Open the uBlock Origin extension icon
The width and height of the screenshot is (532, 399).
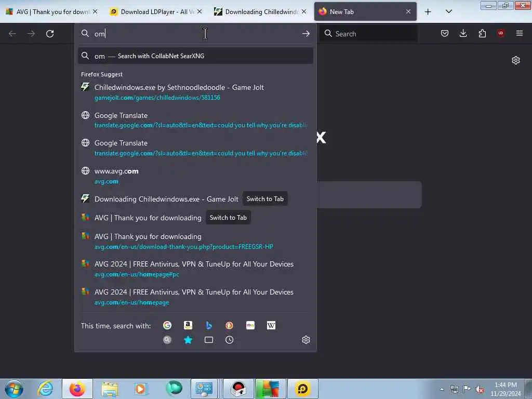click(x=501, y=33)
